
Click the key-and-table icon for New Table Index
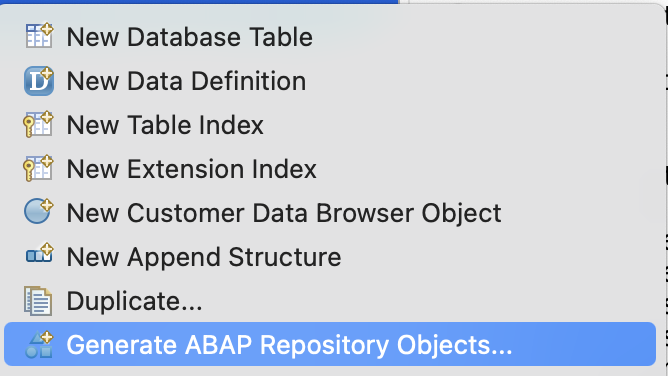tap(38, 124)
